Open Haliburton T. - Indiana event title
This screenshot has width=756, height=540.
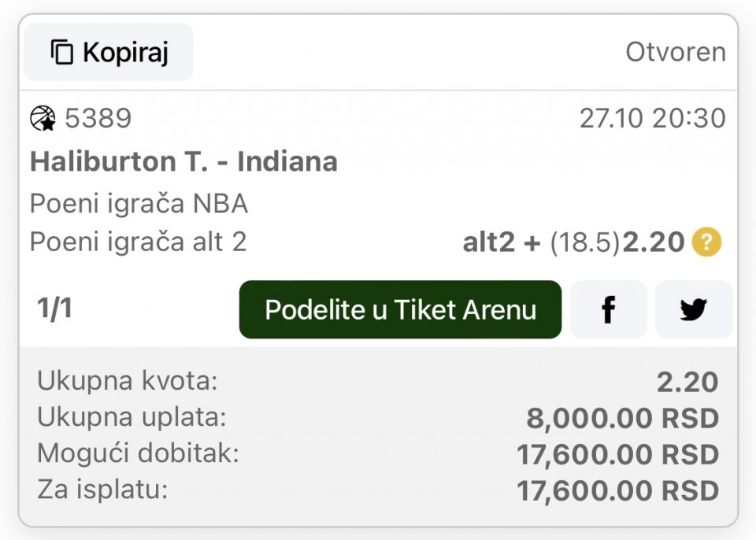click(x=183, y=161)
